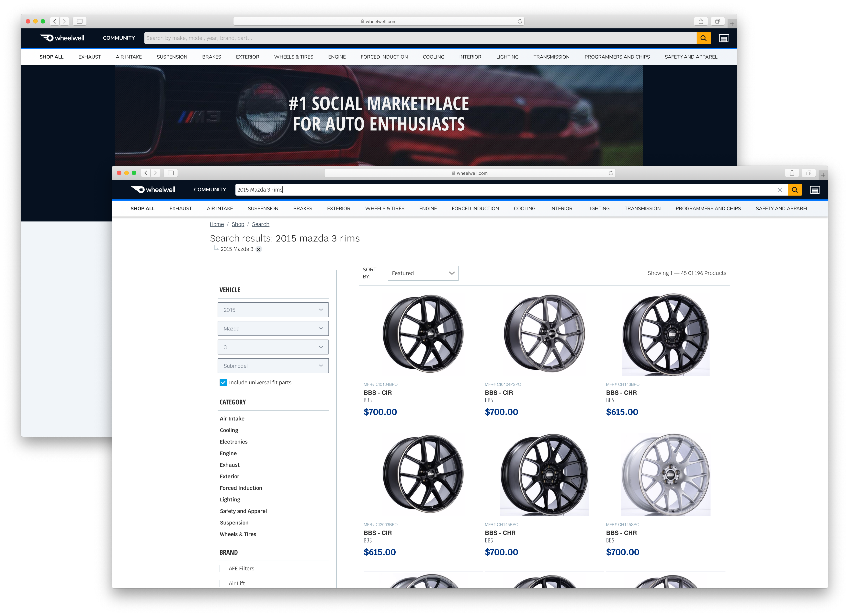Remove the 2015 Mazda 3 filter tag

(259, 249)
